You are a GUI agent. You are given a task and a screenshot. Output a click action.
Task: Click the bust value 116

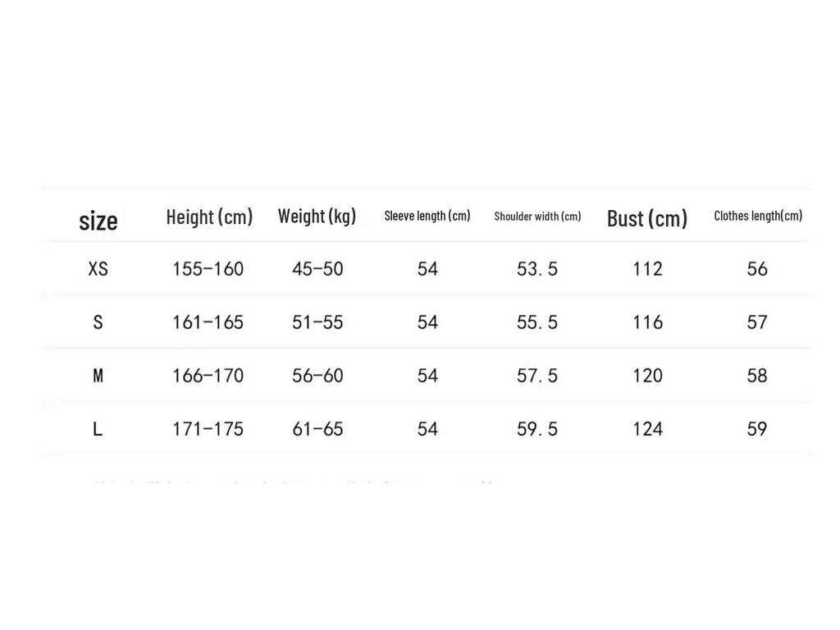tap(647, 322)
